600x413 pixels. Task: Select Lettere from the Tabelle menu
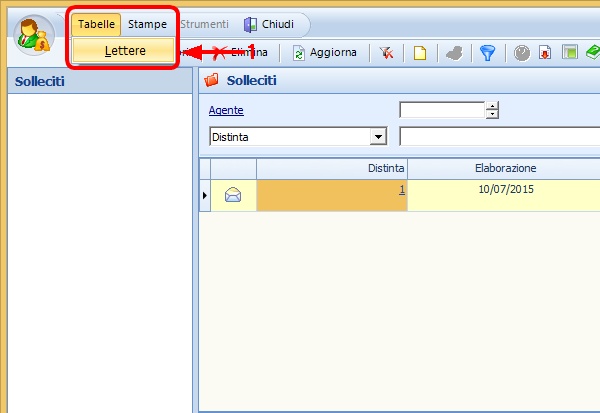tap(124, 52)
